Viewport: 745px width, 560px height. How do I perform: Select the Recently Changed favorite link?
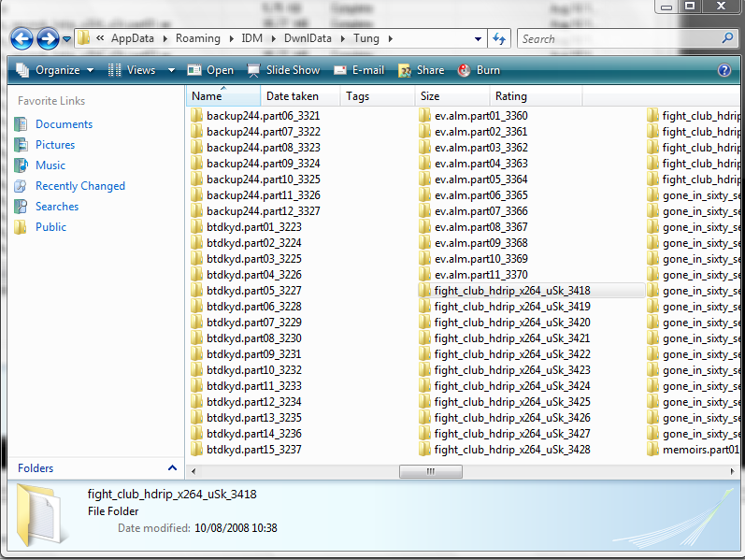coord(79,186)
